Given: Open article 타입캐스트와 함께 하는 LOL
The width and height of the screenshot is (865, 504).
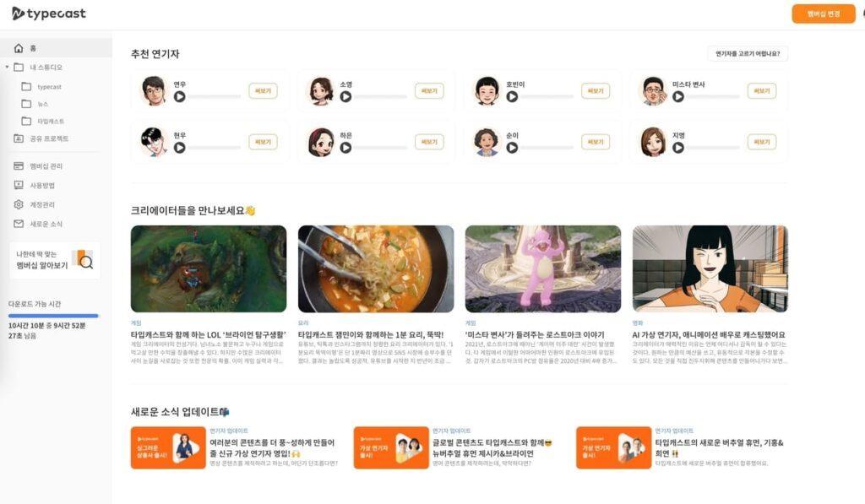Looking at the screenshot, I should (209, 334).
